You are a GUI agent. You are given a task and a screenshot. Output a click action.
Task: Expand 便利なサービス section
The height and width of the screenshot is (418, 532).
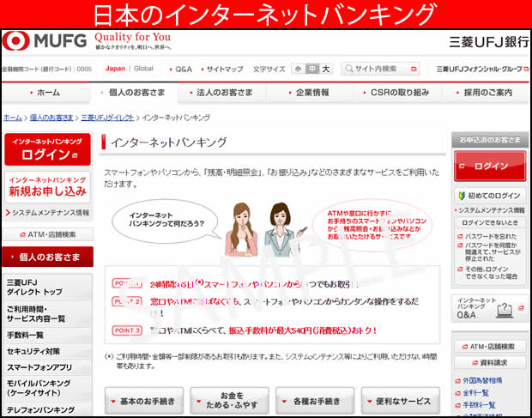(401, 402)
